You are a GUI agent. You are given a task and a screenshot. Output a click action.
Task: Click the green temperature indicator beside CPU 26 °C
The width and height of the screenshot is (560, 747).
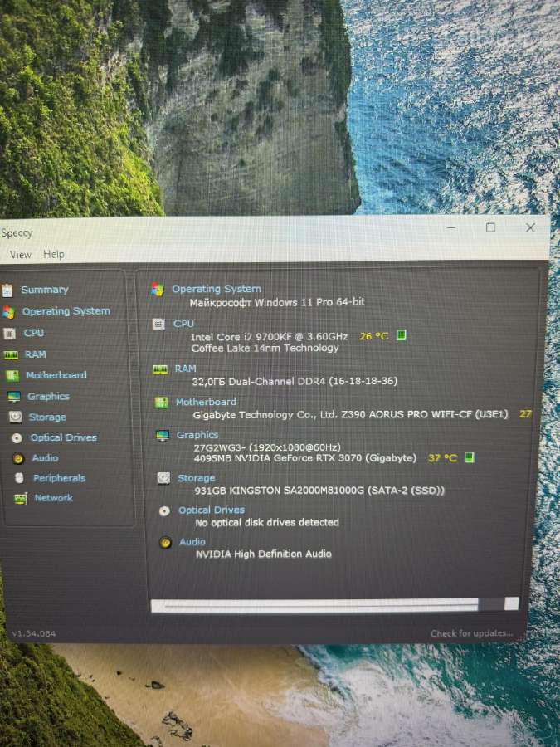pyautogui.click(x=402, y=335)
